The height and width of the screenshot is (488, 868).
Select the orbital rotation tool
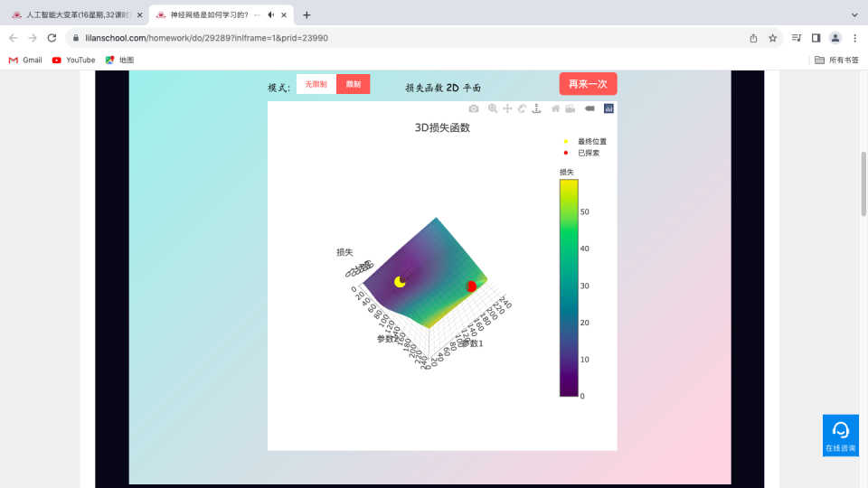point(522,109)
